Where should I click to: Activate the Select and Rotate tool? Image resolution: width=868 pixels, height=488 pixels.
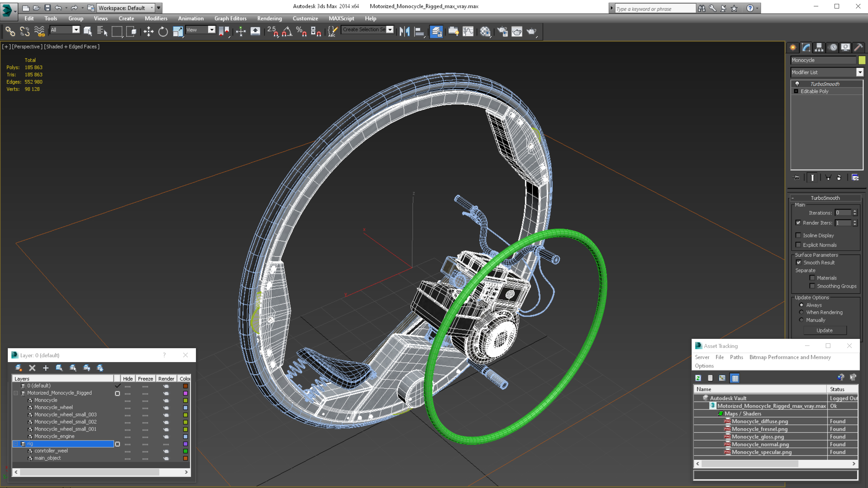click(x=163, y=31)
